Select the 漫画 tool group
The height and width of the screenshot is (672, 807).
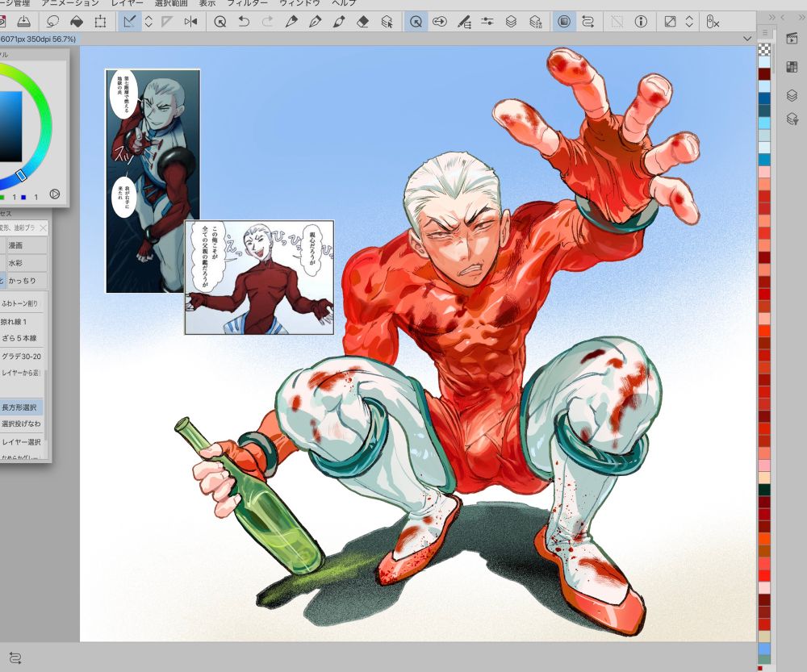[x=26, y=245]
